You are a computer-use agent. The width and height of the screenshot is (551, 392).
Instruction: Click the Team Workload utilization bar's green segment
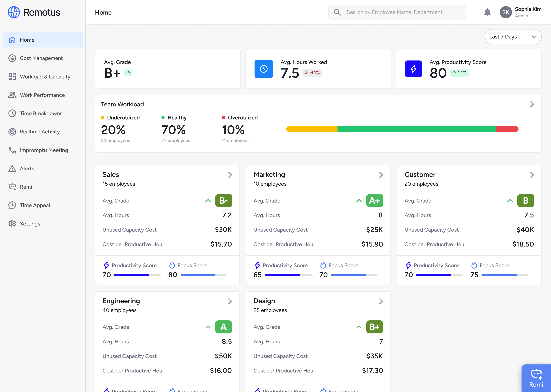click(417, 129)
